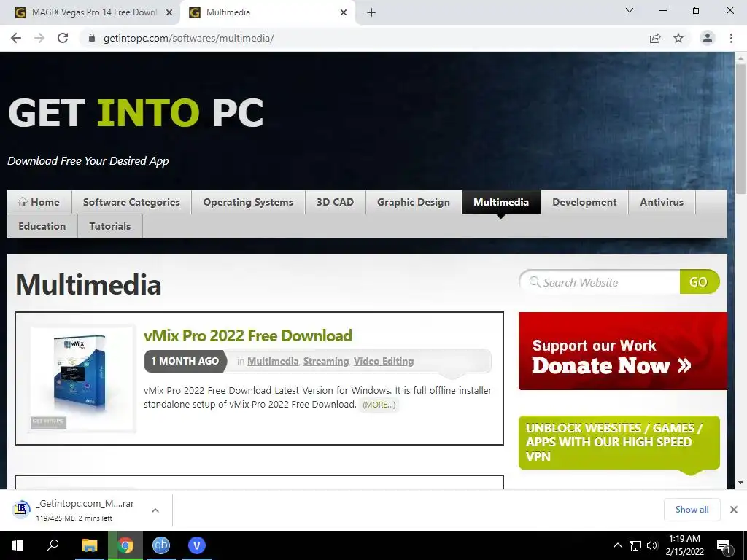
Task: Click the Chrome taskbar icon
Action: (x=125, y=545)
